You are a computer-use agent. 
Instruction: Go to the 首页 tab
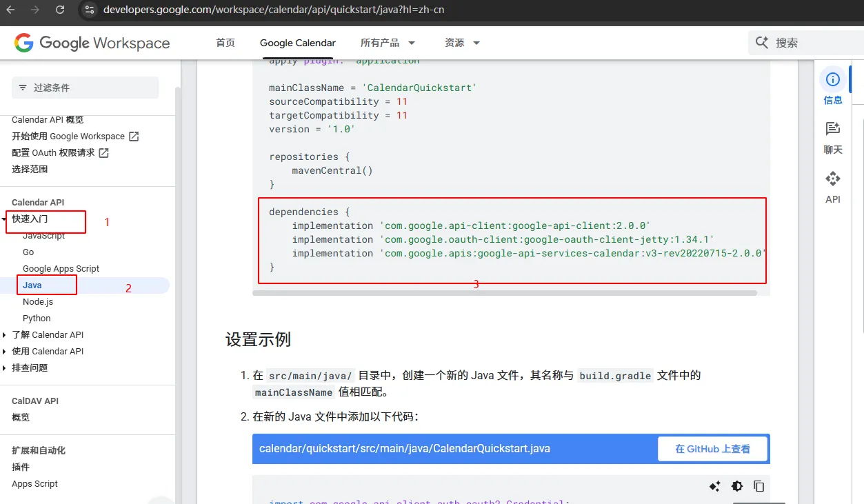(225, 43)
